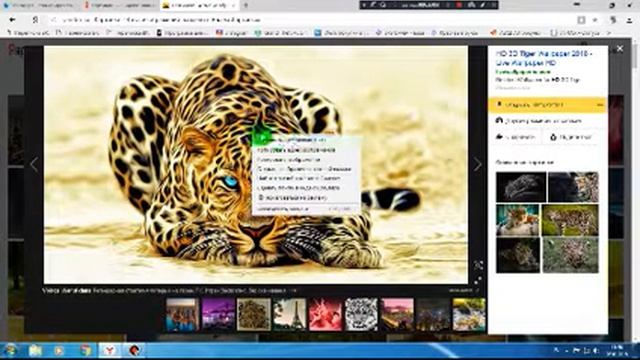Focus the browser address bar
The height and width of the screenshot is (360, 640).
pos(310,20)
